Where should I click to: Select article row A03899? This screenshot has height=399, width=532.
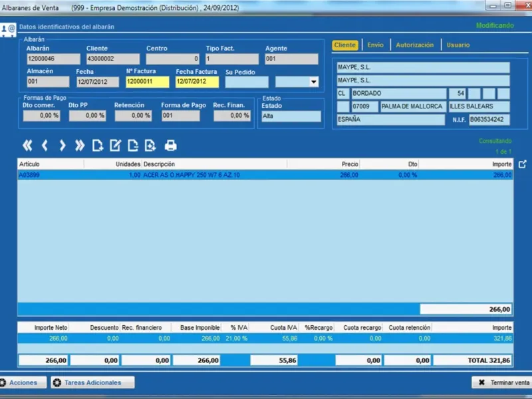265,175
